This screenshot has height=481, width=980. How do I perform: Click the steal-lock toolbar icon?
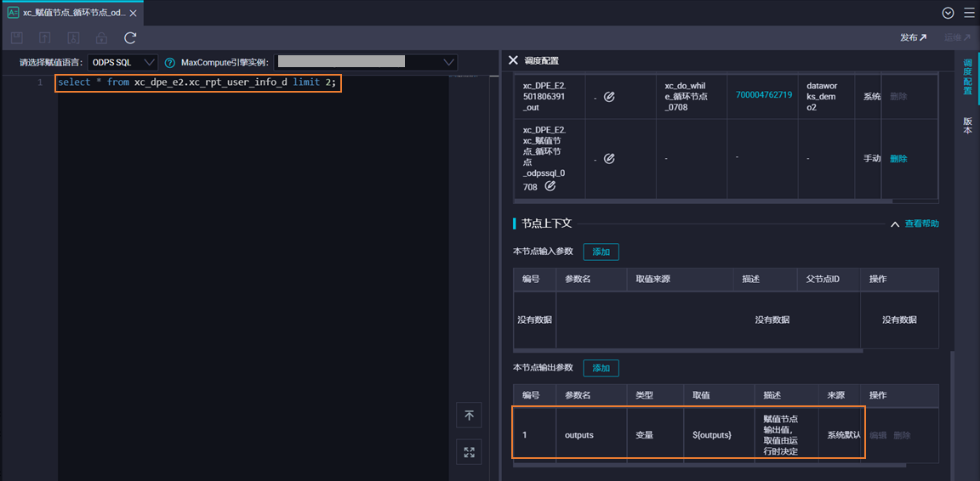[73, 38]
